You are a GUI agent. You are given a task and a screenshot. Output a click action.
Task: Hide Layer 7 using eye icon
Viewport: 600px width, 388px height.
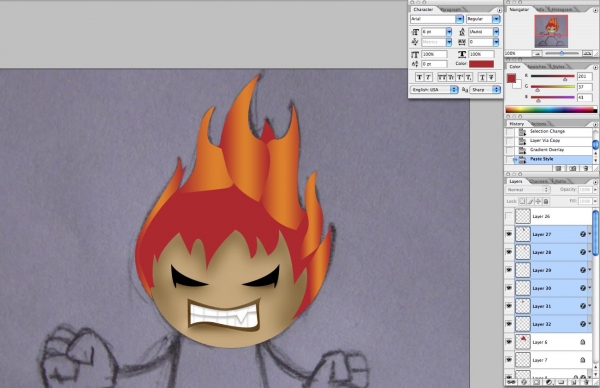[x=509, y=360]
